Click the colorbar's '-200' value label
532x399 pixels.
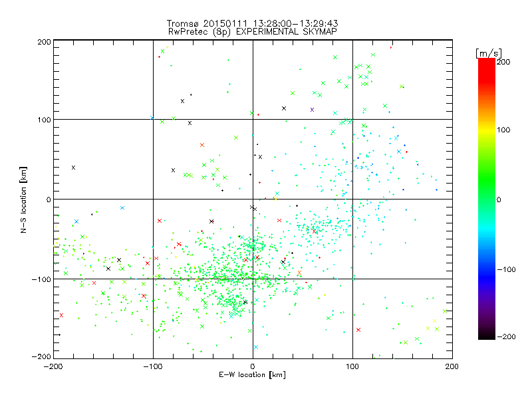point(506,336)
